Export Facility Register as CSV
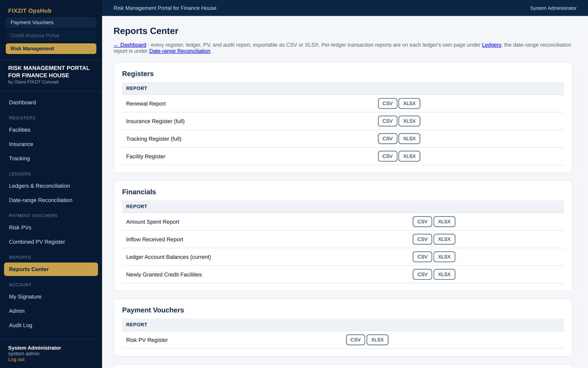Viewport: 588px width, 368px height. 388,157
